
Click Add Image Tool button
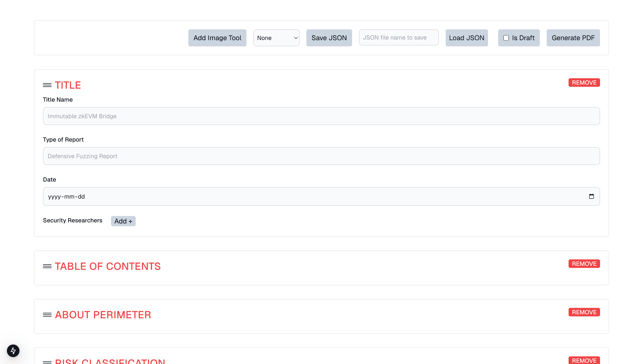(x=217, y=38)
